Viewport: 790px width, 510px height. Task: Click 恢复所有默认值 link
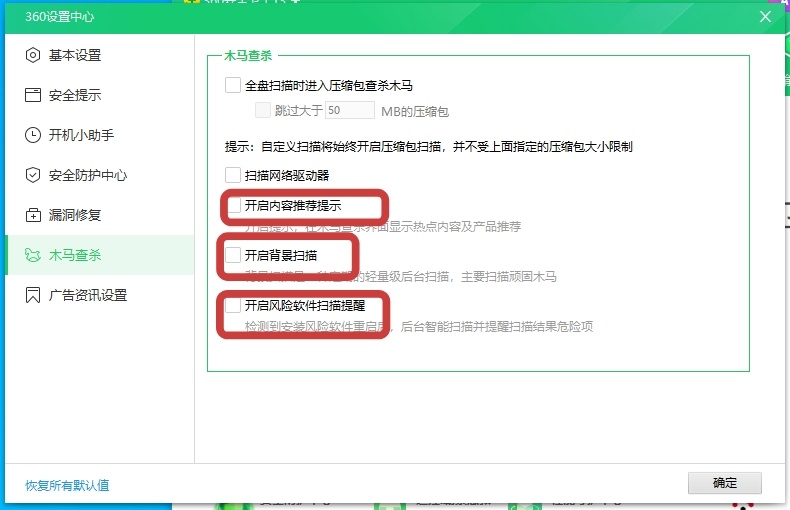67,485
